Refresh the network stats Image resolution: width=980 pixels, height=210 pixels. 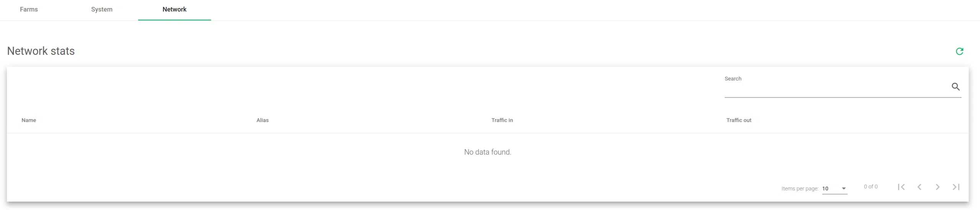(x=959, y=51)
